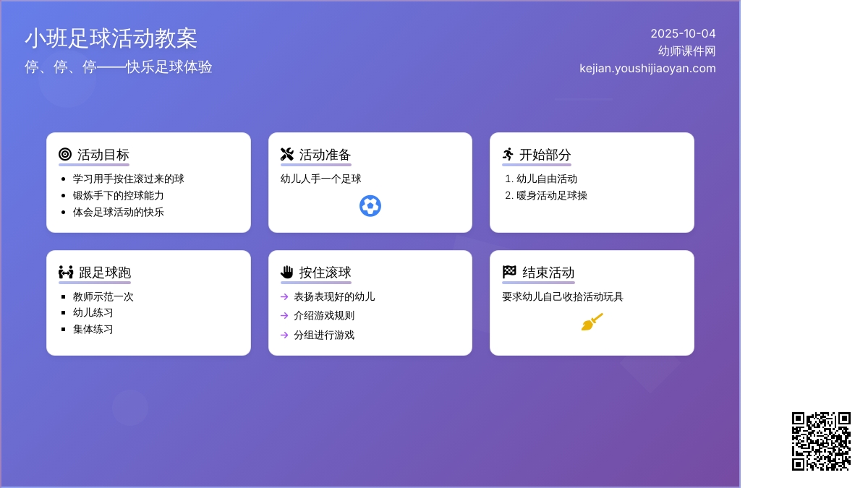The height and width of the screenshot is (488, 868).
Task: Click the blue soccer ball icon
Action: (x=370, y=206)
